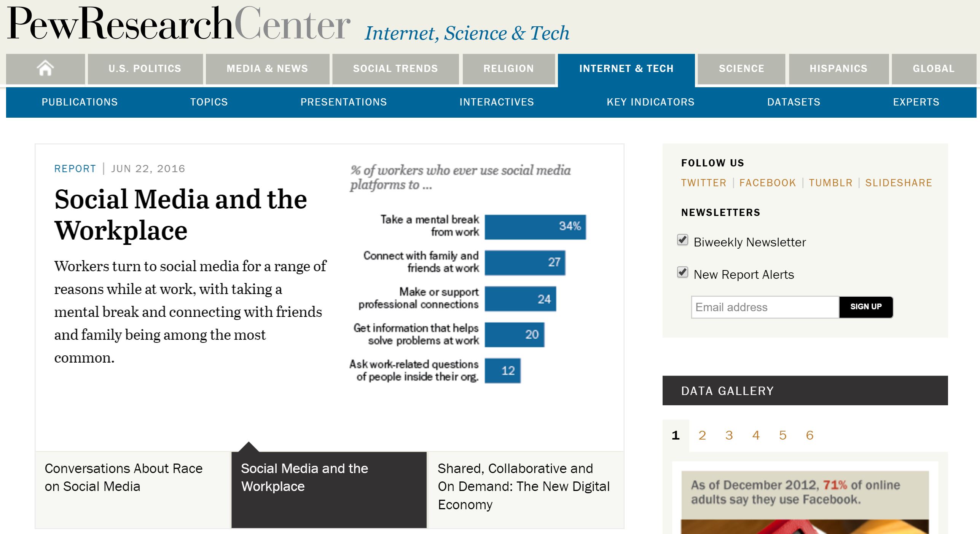Uncheck the Biweekly Newsletter checkbox
This screenshot has height=534, width=980.
683,240
